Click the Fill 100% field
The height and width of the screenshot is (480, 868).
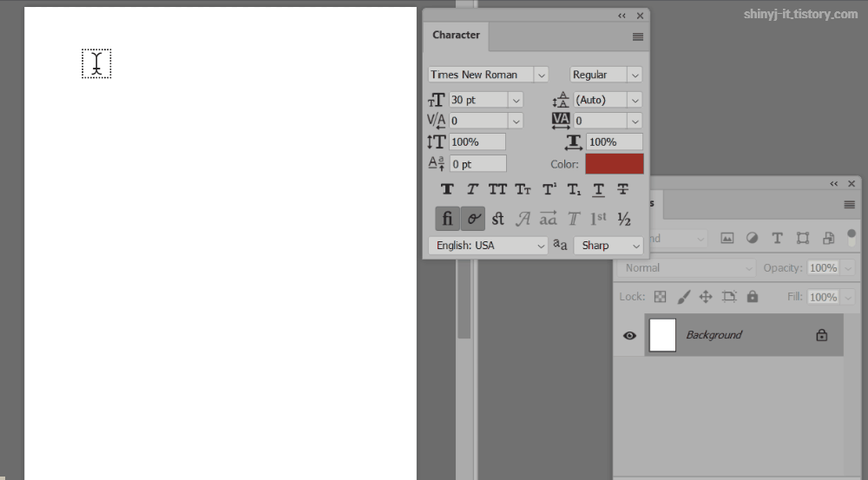(x=824, y=297)
